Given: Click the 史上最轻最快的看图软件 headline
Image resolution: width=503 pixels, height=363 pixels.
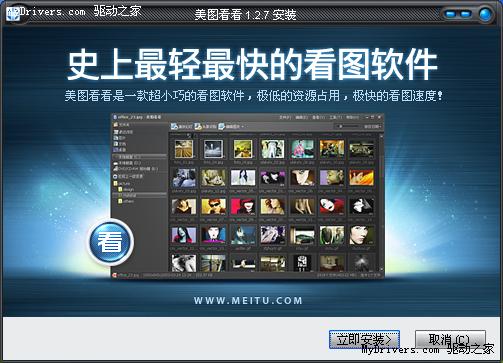Looking at the screenshot, I should (x=252, y=64).
